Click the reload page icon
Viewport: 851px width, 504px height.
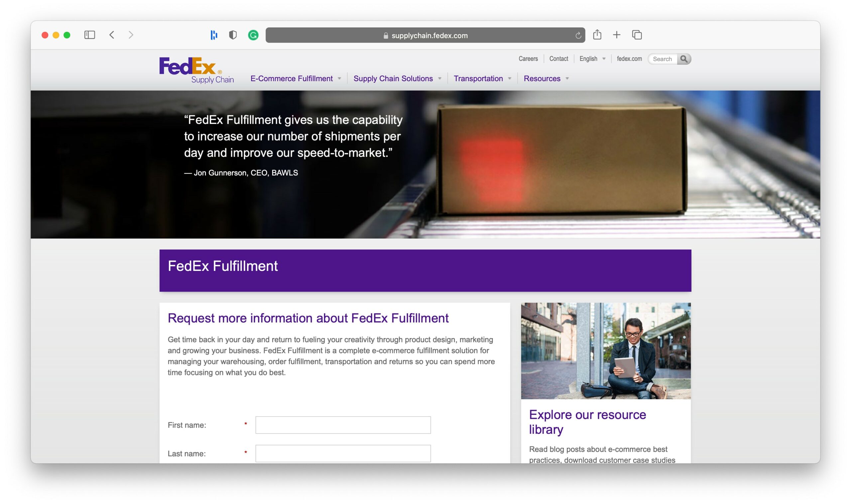coord(577,34)
